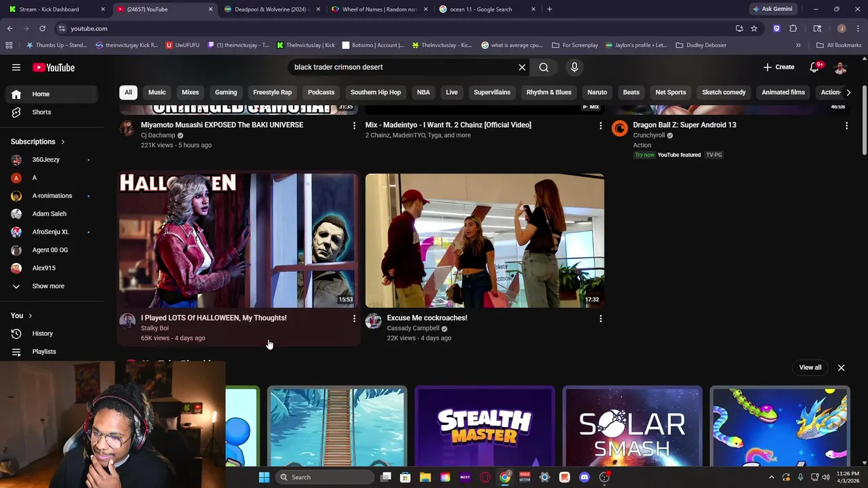Viewport: 868px width, 488px height.
Task: Start voice search with the microphone
Action: pos(574,67)
